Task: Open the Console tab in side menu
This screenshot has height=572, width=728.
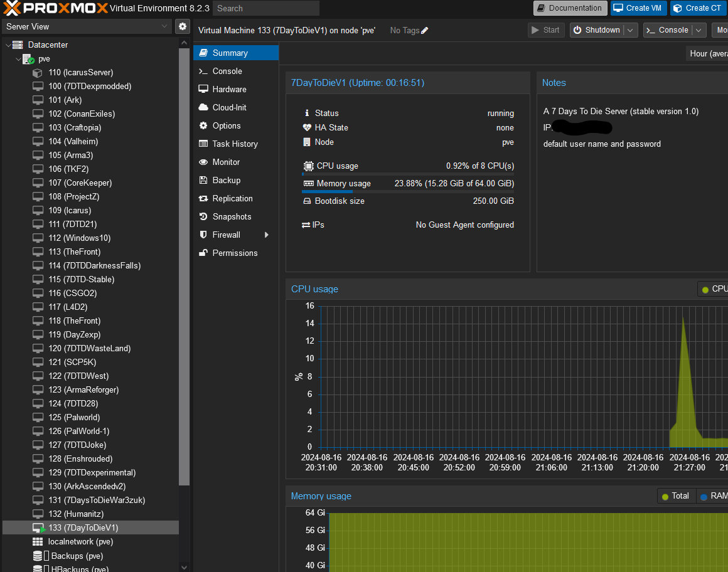Action: (236, 71)
